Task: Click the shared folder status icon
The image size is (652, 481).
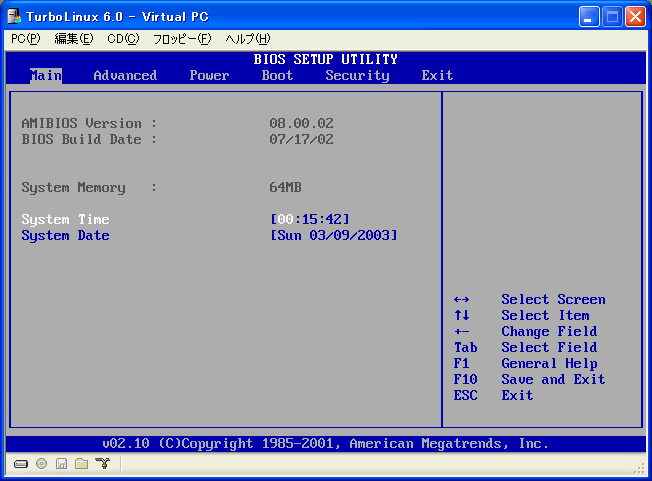Action: coord(81,464)
